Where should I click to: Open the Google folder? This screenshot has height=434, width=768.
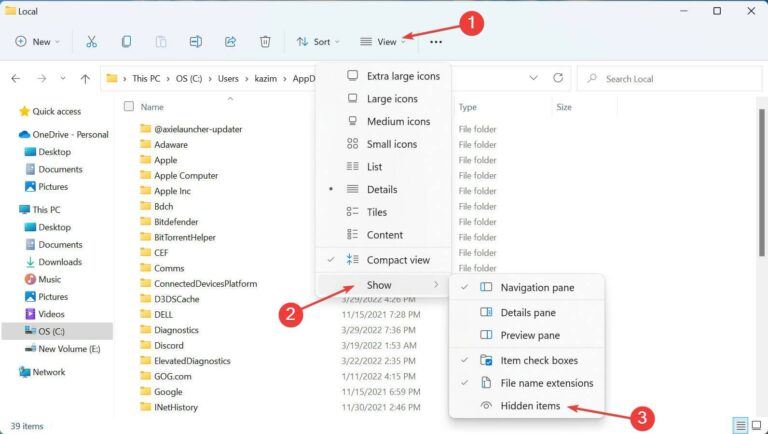(161, 391)
